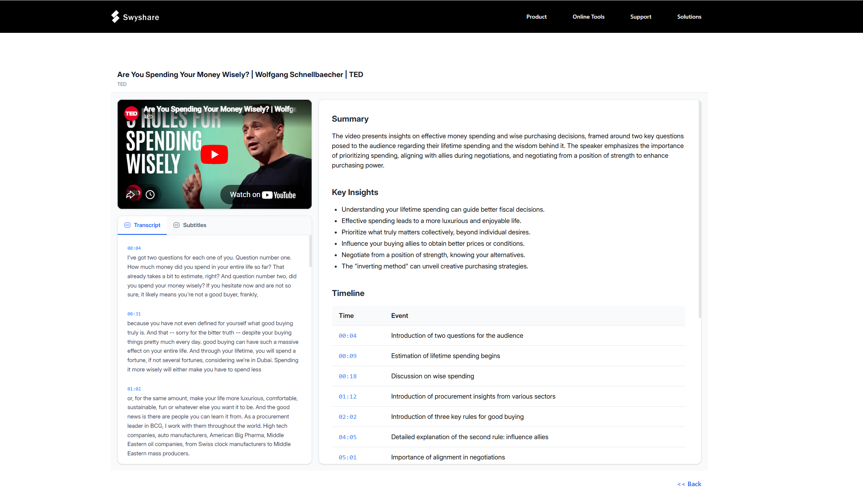Select the Transcript tab
This screenshot has width=863, height=504.
147,225
